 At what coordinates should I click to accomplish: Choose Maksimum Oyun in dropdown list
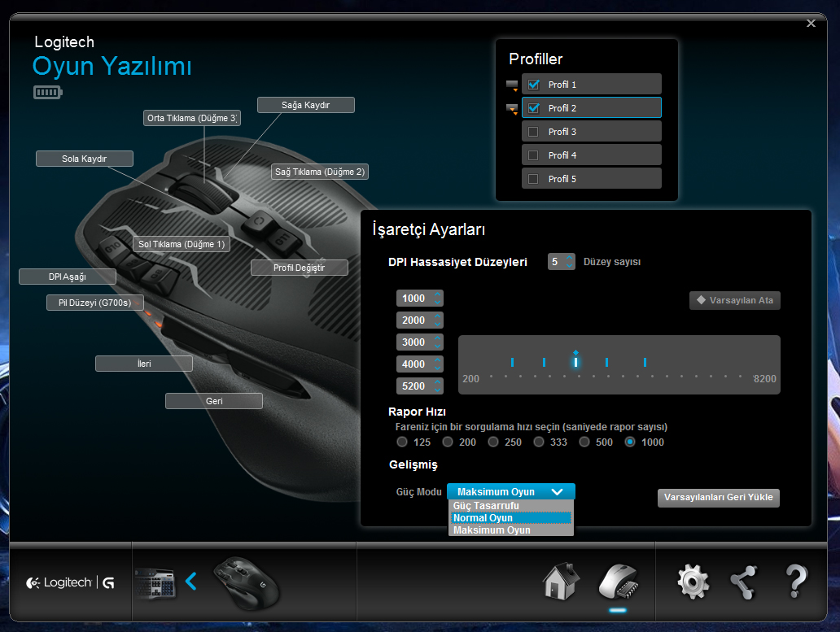point(510,530)
